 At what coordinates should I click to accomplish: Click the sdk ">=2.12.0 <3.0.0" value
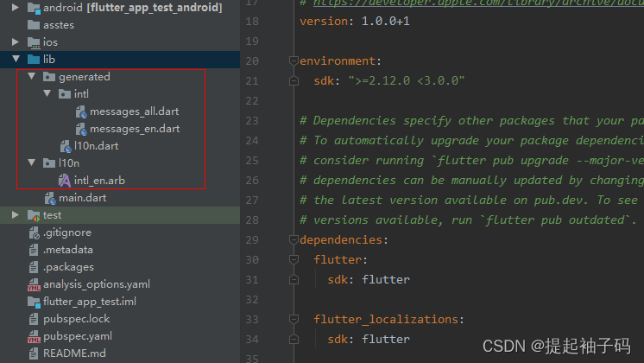[x=407, y=80]
